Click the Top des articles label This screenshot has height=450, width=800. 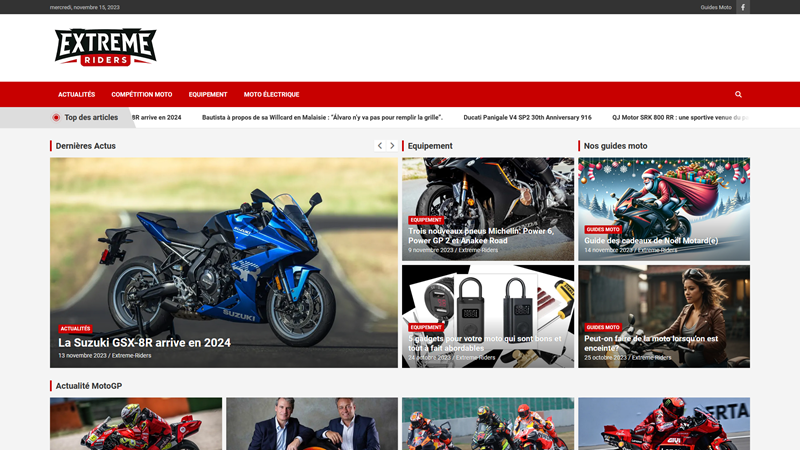(x=91, y=117)
